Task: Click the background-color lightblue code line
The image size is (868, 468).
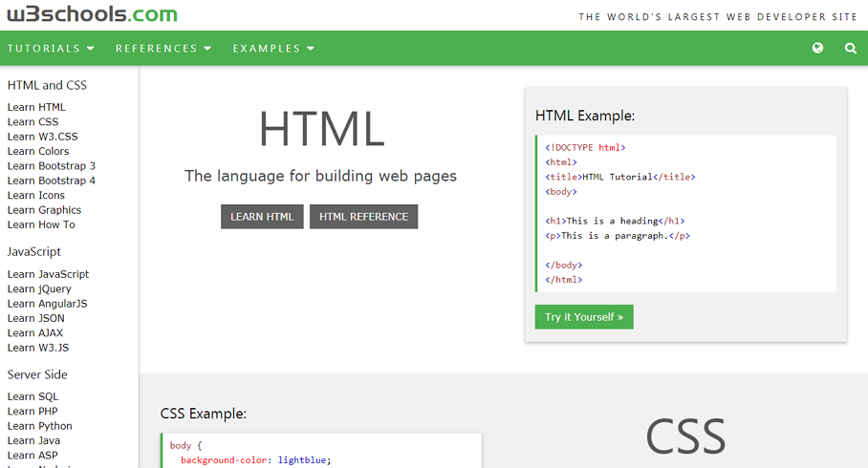Action: pyautogui.click(x=256, y=460)
